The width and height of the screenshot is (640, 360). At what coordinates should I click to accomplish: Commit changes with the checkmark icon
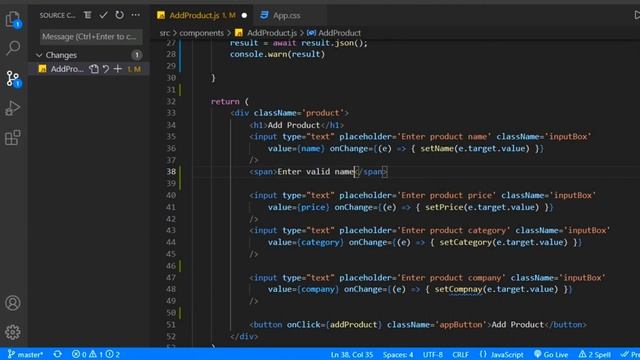(103, 15)
